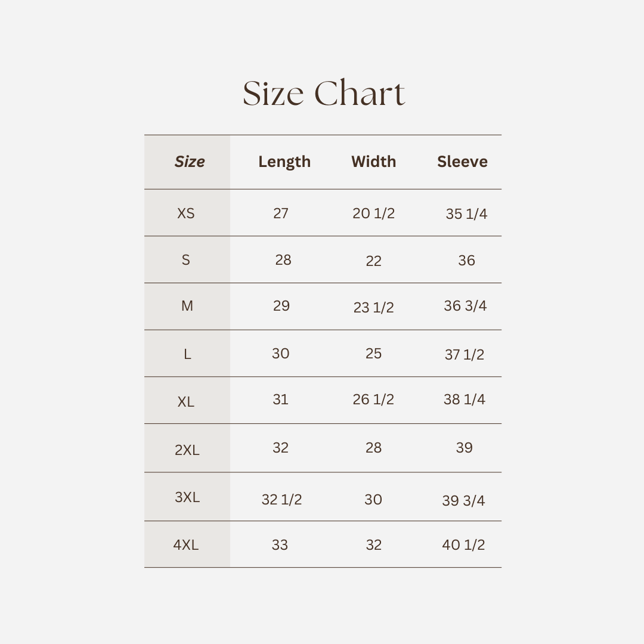Select the XS size row label
The height and width of the screenshot is (644, 644).
186,213
